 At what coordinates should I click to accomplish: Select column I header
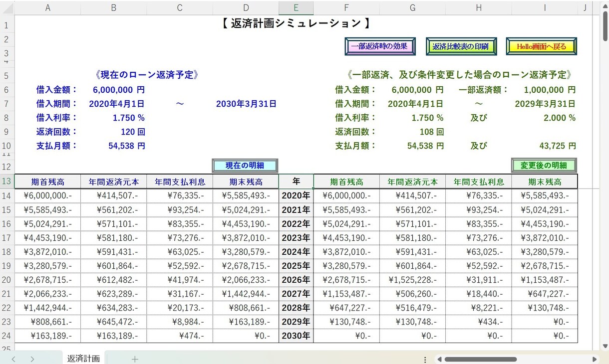click(x=545, y=7)
